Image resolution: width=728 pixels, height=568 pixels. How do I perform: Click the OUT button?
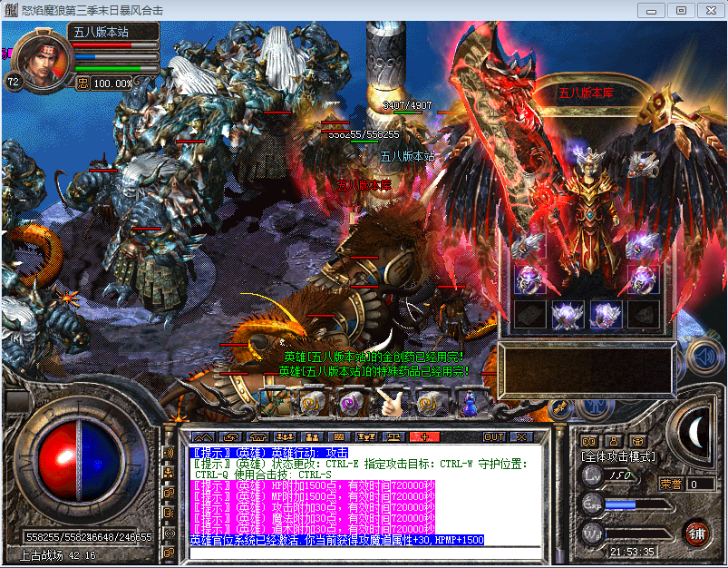click(x=494, y=437)
